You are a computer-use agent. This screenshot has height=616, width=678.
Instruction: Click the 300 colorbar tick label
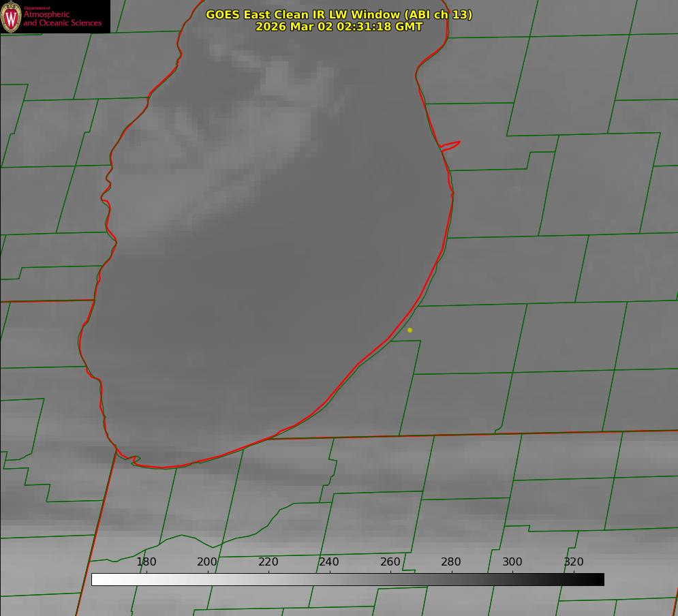512,562
